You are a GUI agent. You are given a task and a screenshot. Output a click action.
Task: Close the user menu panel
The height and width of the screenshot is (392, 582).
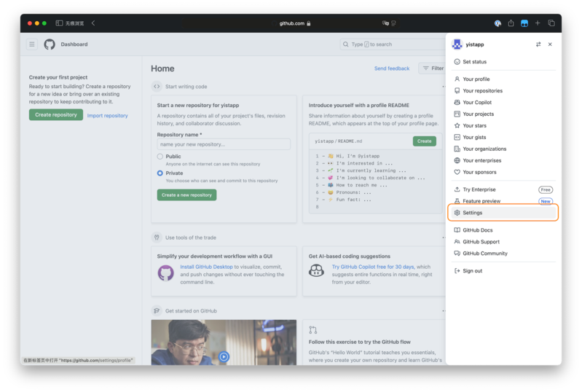coord(550,44)
